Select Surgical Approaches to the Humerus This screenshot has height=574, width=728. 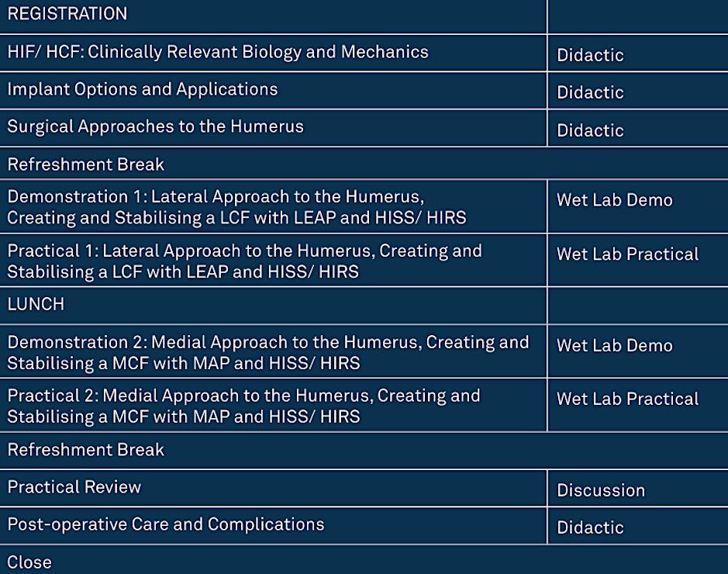click(156, 126)
